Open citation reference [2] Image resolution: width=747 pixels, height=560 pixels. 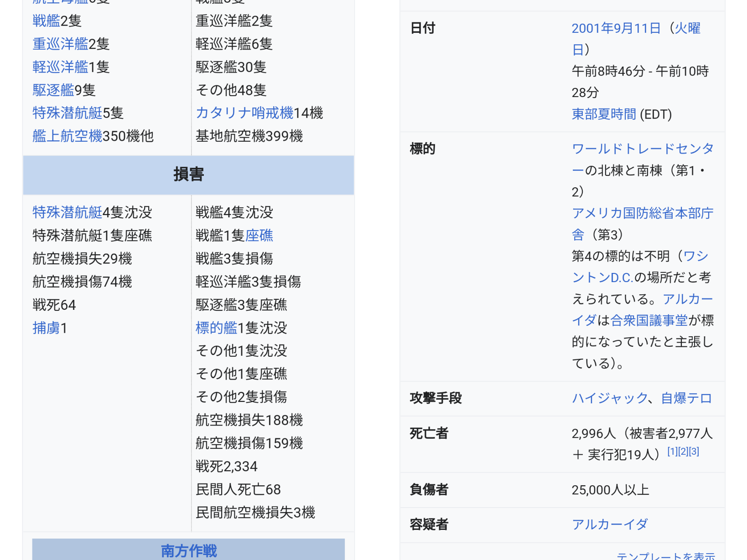[683, 452]
